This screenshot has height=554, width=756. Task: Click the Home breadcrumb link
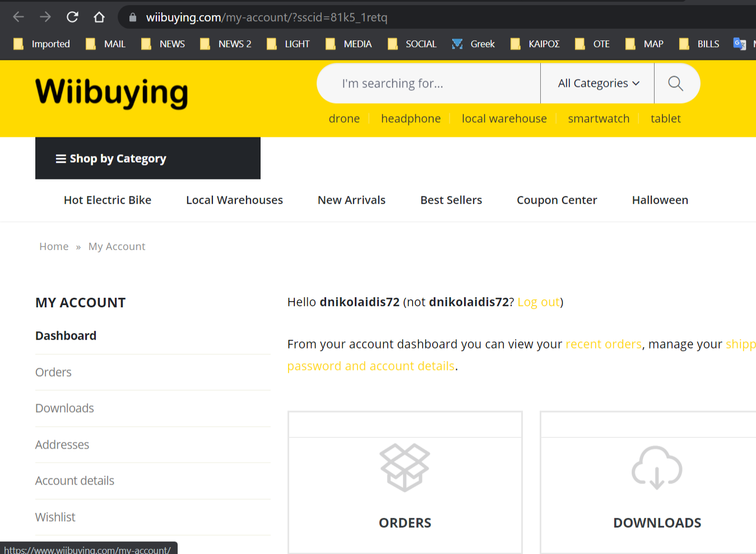(x=54, y=246)
